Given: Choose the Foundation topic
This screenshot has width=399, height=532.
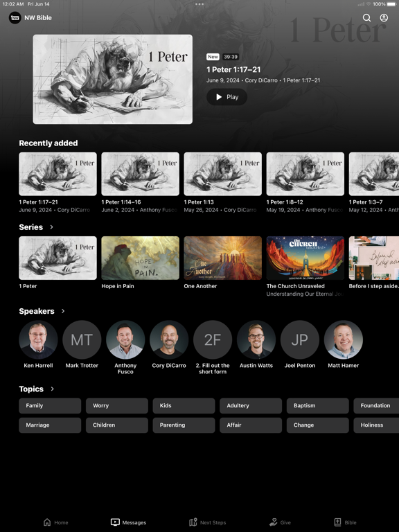Looking at the screenshot, I should pyautogui.click(x=376, y=405).
